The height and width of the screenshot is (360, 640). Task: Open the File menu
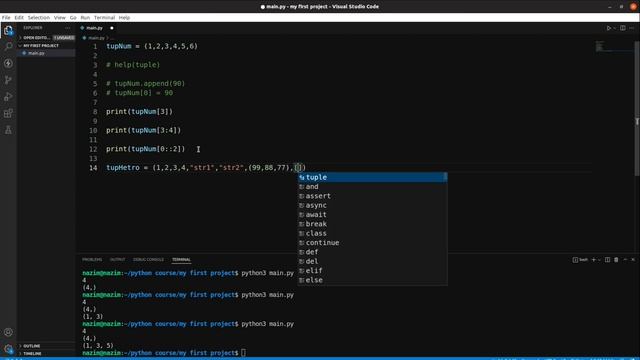(x=6, y=18)
